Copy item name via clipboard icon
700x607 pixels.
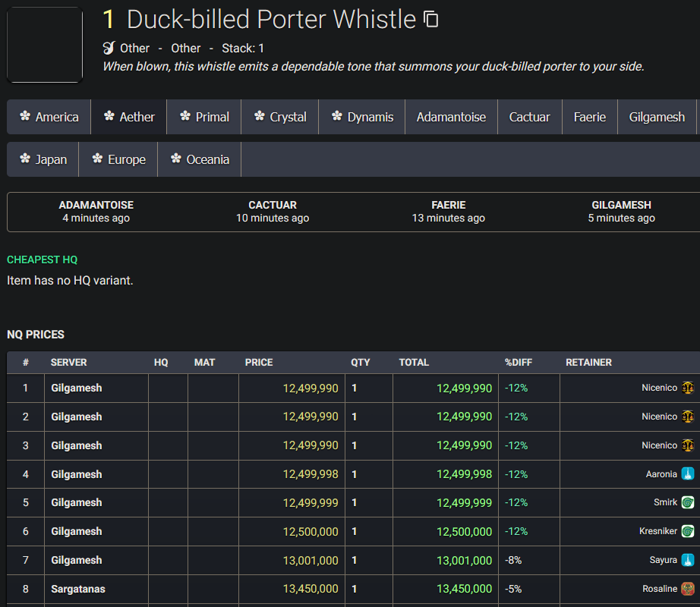pyautogui.click(x=430, y=19)
